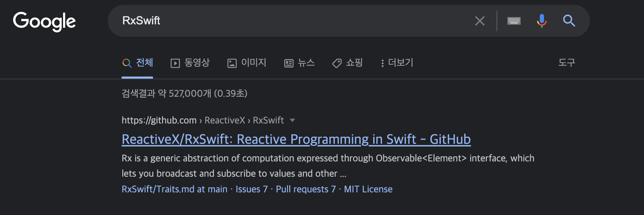Open the RxSwift/Traits.md at main sitelink
644x215 pixels.
pos(174,189)
